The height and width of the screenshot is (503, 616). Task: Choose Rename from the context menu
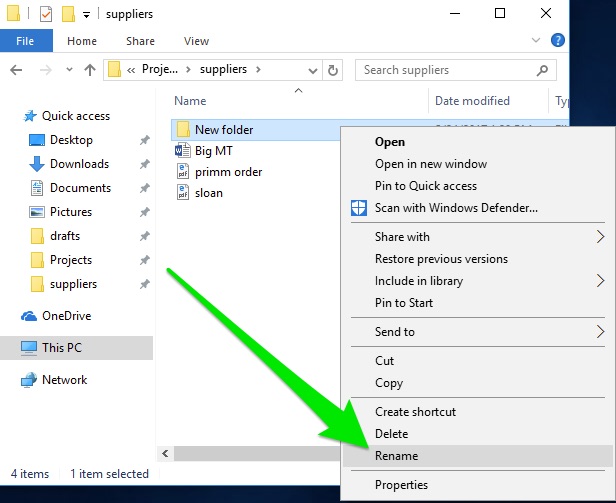[x=396, y=456]
